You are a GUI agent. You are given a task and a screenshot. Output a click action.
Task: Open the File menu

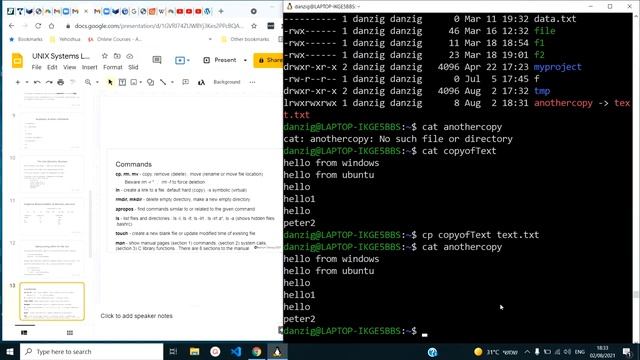point(36,67)
